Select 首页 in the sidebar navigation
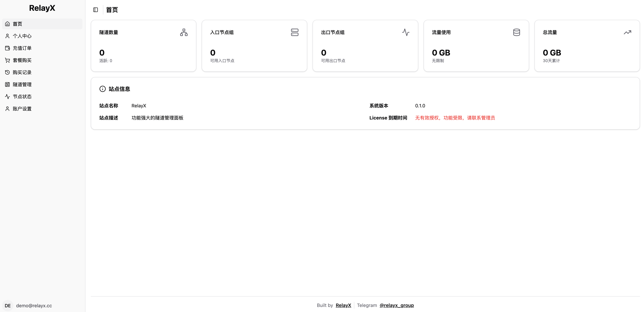This screenshot has width=644, height=312. click(x=17, y=24)
